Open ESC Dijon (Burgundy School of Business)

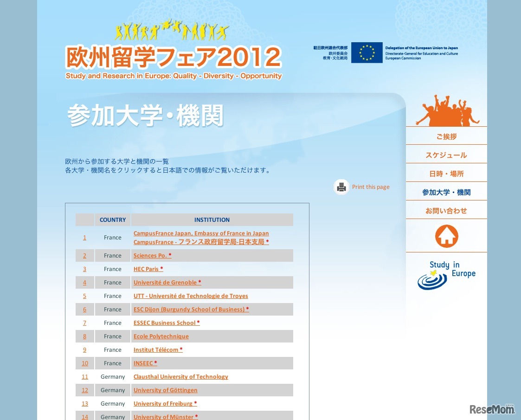click(x=191, y=310)
